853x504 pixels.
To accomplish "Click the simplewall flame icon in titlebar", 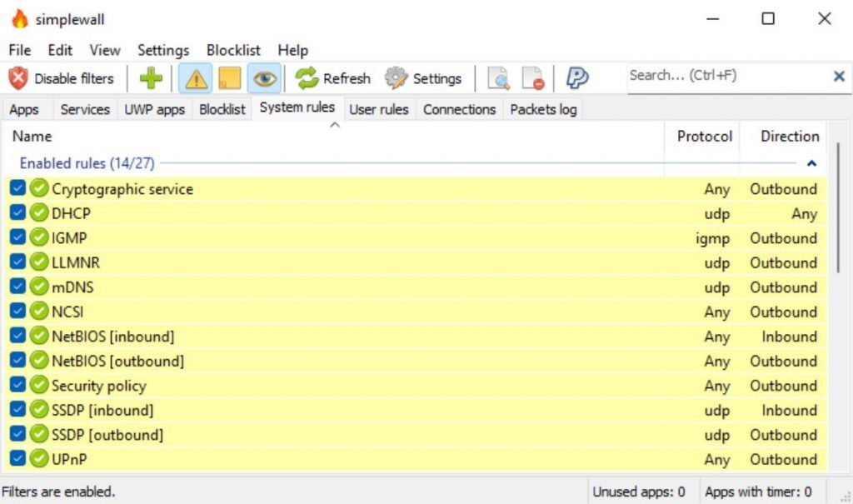I will 22,18.
